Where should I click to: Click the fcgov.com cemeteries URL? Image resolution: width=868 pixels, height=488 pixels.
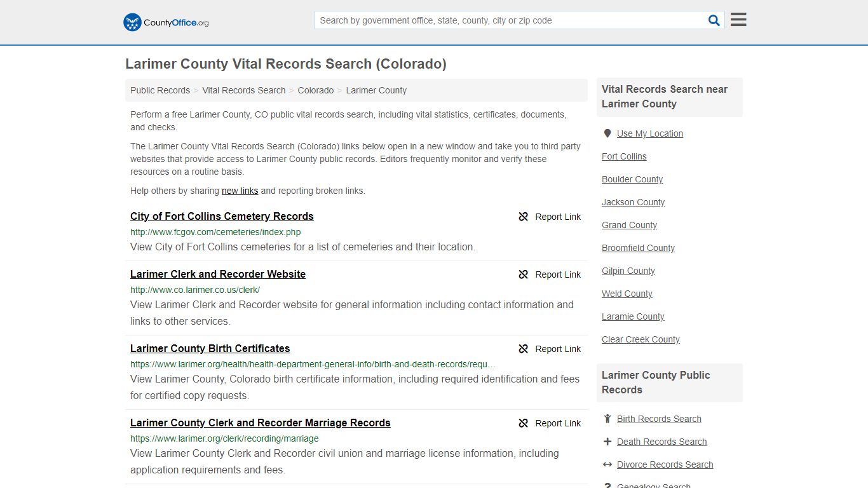coord(215,232)
